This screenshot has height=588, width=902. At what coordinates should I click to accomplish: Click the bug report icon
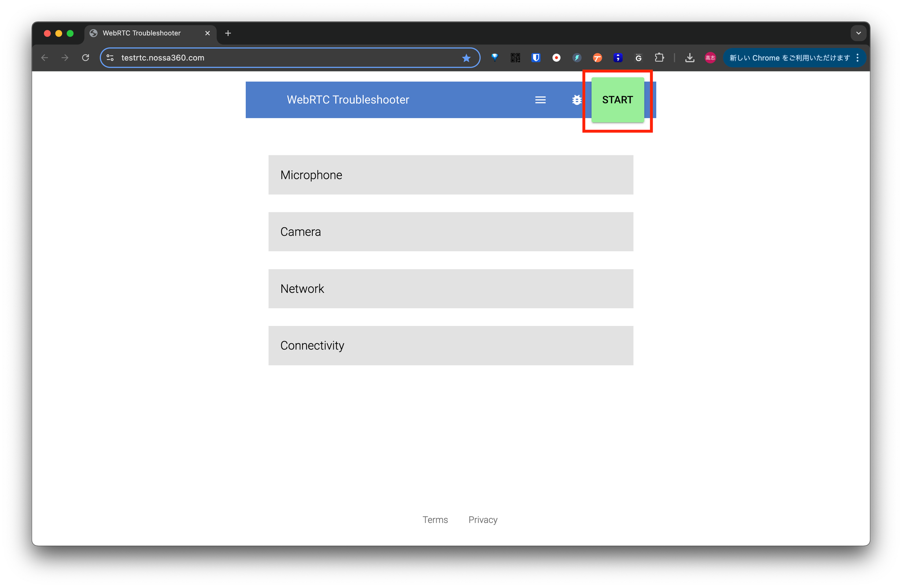click(x=577, y=100)
